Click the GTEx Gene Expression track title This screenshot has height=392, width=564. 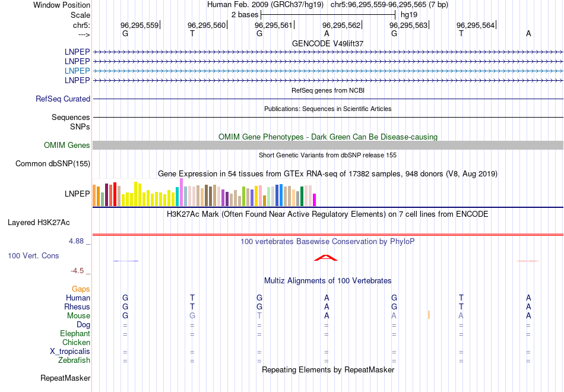tap(328, 174)
